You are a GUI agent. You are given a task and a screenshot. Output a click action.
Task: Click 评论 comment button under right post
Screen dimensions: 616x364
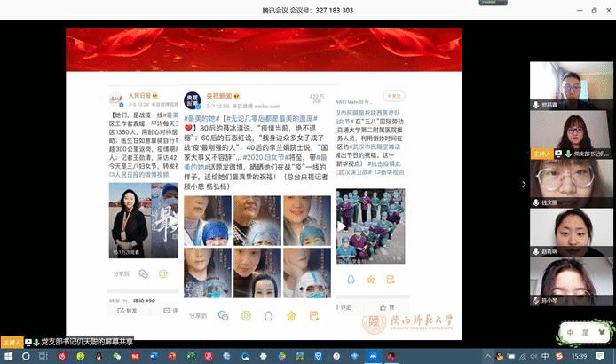(x=345, y=307)
